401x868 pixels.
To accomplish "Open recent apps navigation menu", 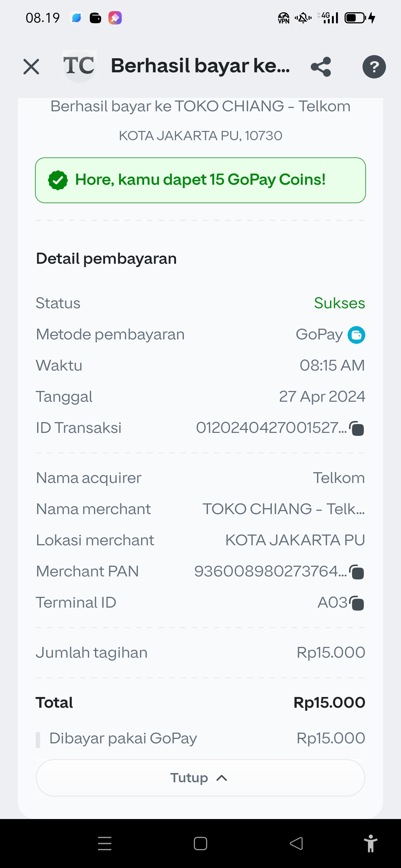I will [105, 843].
